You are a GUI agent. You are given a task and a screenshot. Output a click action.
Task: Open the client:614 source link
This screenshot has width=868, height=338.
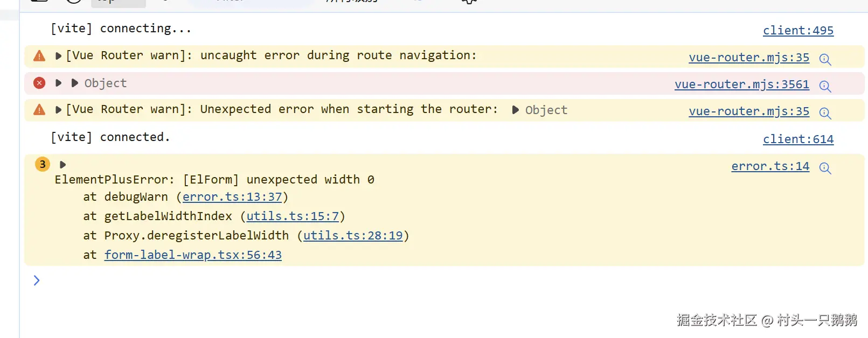click(x=798, y=139)
